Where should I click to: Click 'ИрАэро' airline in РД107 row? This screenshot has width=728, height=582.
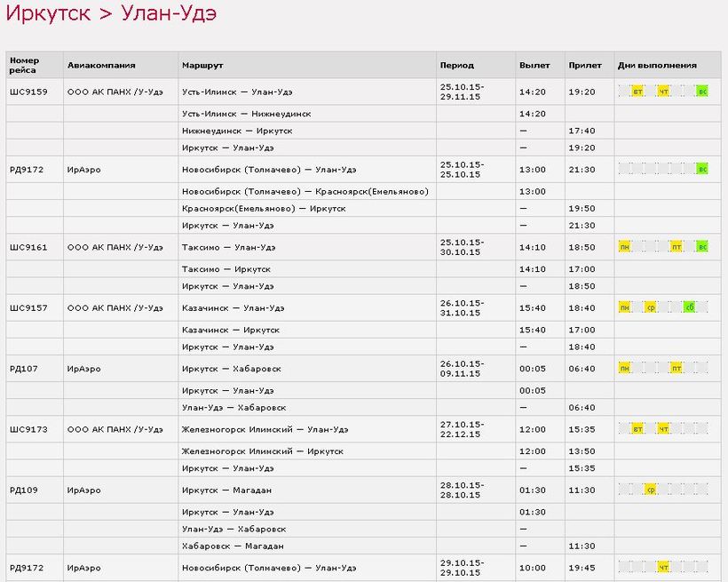pyautogui.click(x=84, y=369)
